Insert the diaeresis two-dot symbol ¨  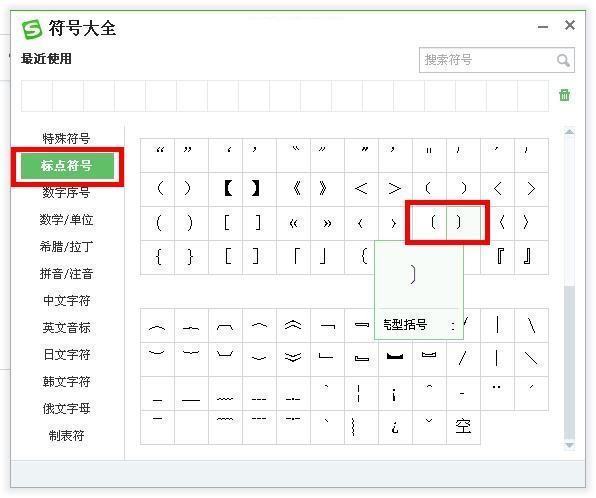(x=498, y=393)
